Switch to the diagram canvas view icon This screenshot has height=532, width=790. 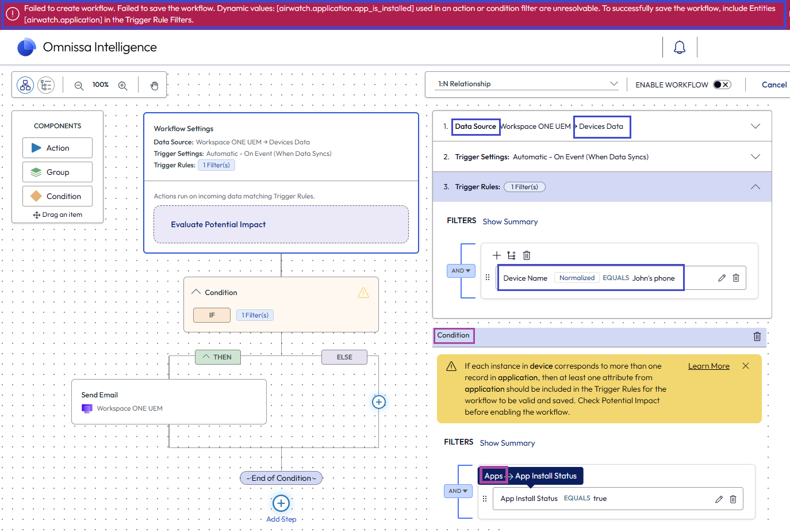click(x=25, y=85)
